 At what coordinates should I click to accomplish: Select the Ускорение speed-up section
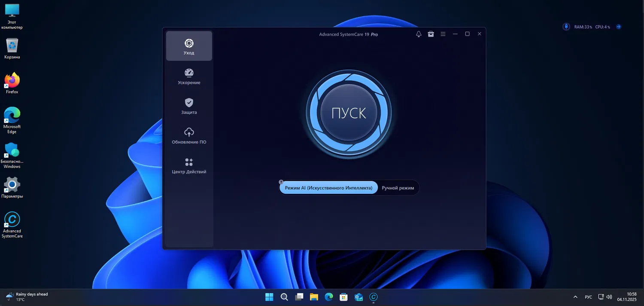click(x=189, y=77)
